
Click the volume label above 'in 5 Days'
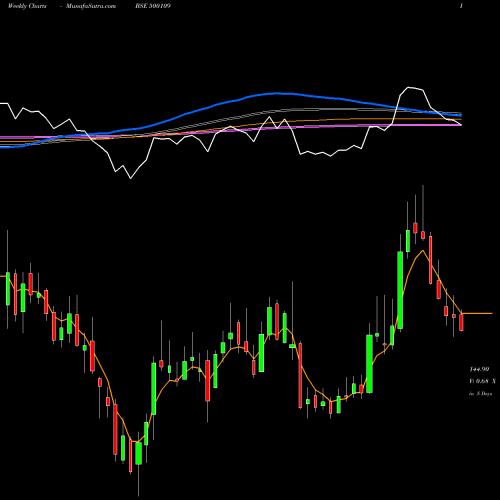482,381
